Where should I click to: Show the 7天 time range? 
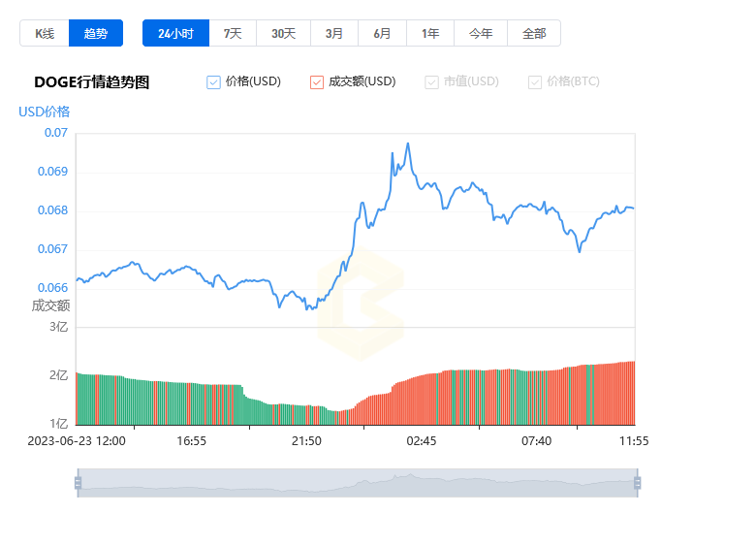[x=233, y=33]
